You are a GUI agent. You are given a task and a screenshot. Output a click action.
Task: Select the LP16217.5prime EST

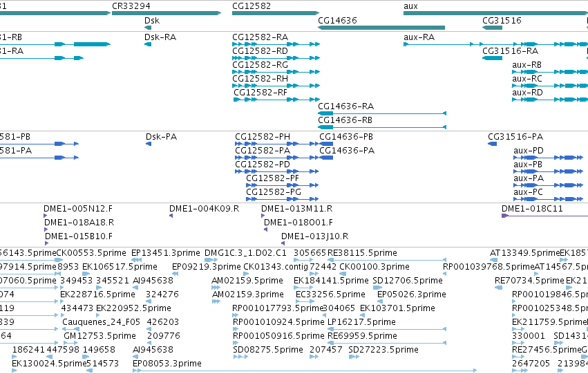coord(387,329)
